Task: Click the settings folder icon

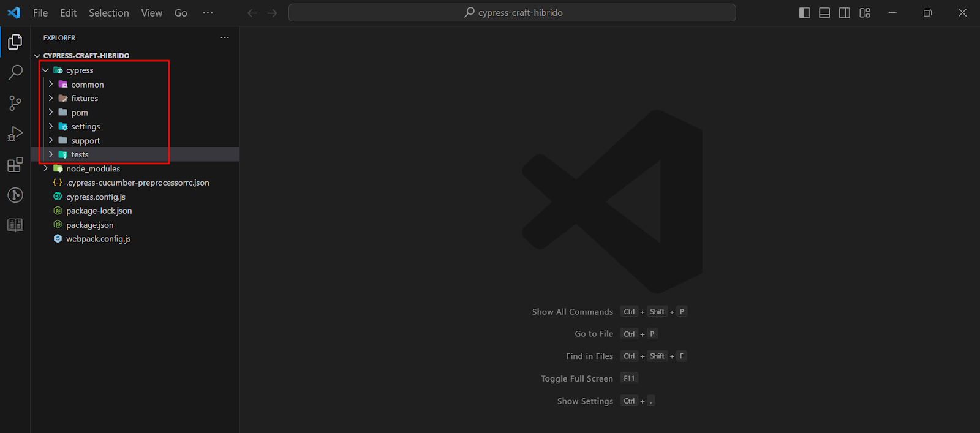Action: pyautogui.click(x=63, y=126)
